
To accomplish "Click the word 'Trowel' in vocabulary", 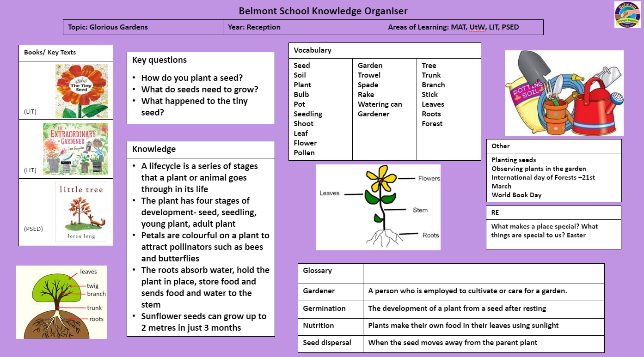I will 369,75.
